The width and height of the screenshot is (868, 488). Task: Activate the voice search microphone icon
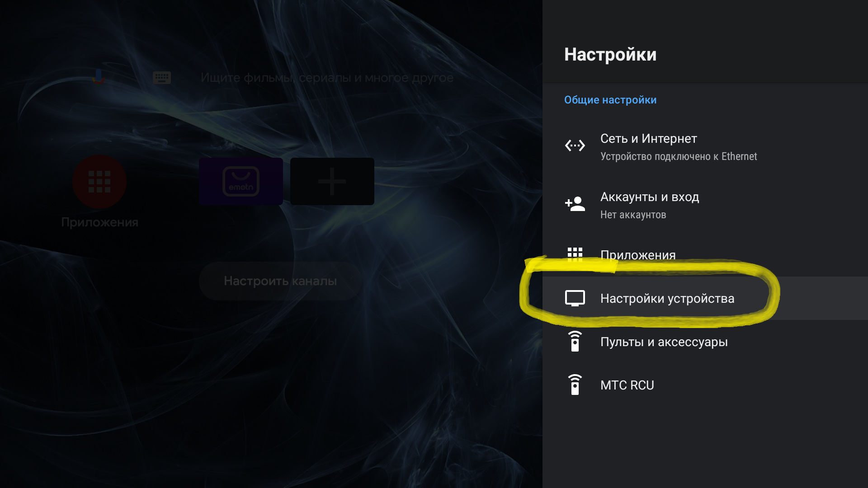(x=99, y=77)
